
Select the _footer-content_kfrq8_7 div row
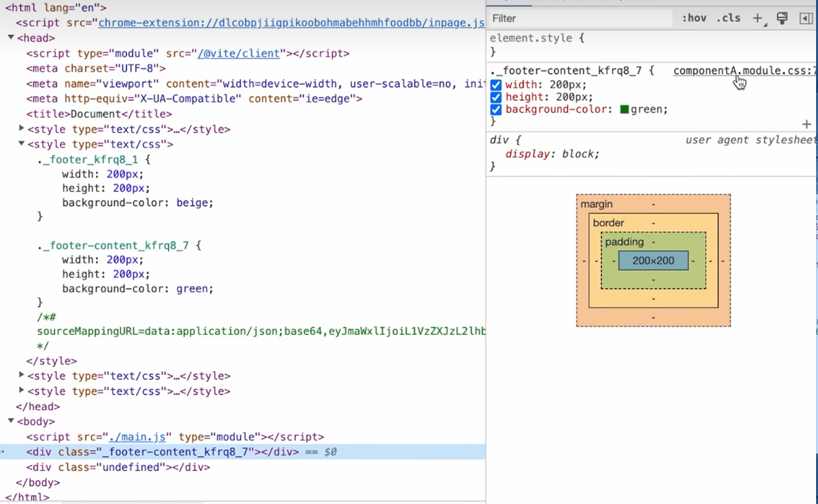pos(242,452)
